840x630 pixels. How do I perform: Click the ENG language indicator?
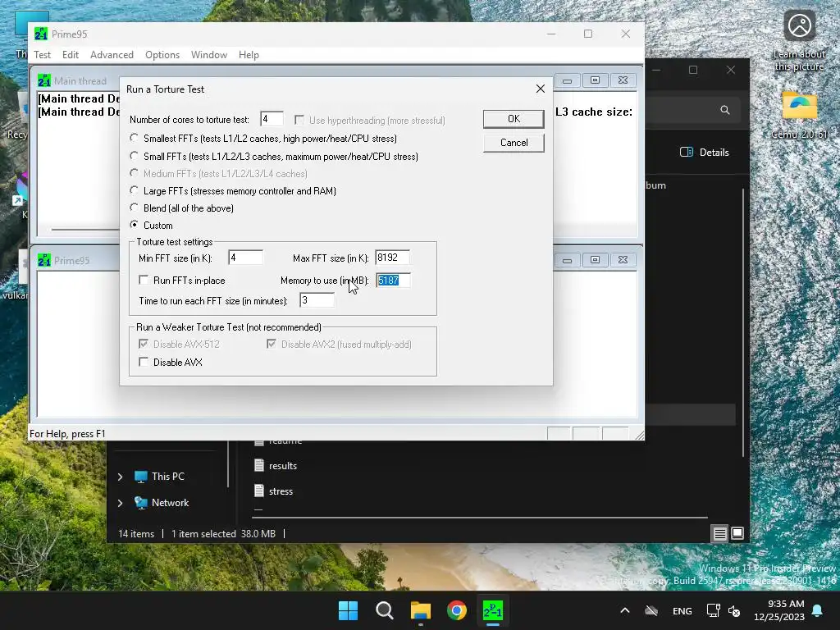click(x=682, y=610)
